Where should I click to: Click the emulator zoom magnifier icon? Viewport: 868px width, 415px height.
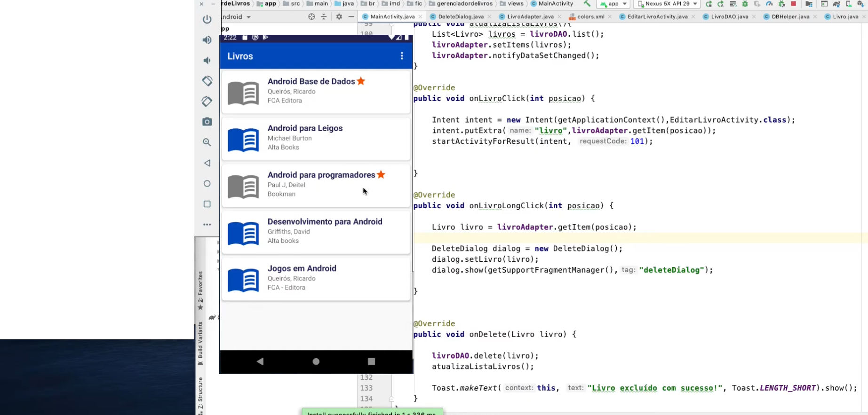click(x=207, y=142)
